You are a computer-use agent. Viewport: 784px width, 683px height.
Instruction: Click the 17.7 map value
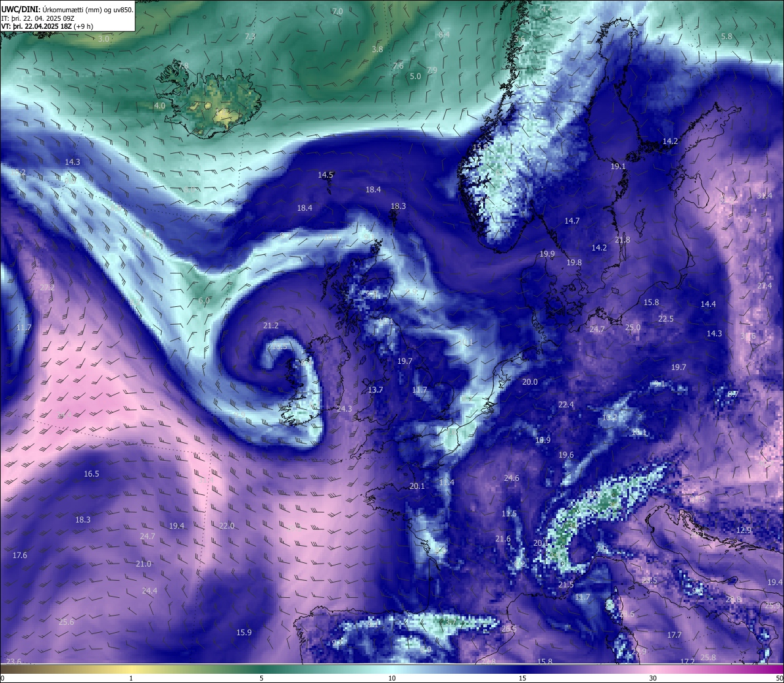tap(674, 636)
